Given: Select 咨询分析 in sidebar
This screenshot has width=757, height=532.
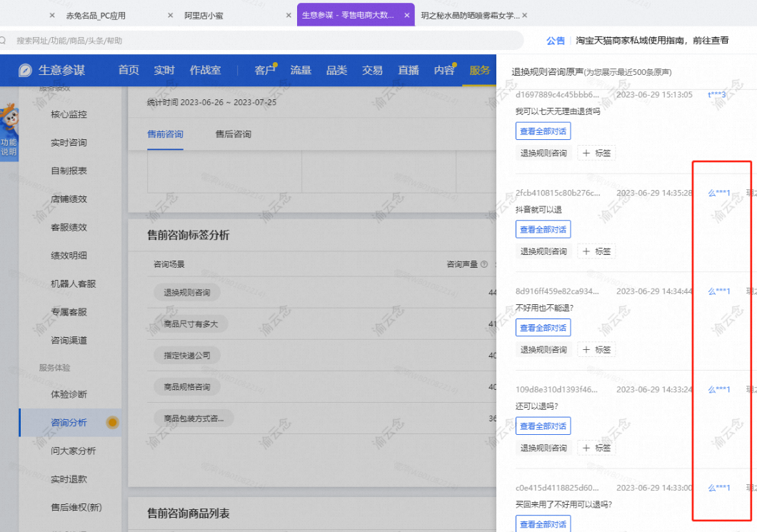Looking at the screenshot, I should coord(69,423).
